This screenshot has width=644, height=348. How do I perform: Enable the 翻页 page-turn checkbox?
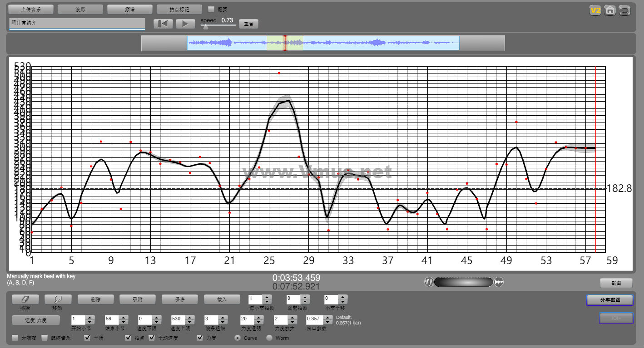pyautogui.click(x=211, y=9)
